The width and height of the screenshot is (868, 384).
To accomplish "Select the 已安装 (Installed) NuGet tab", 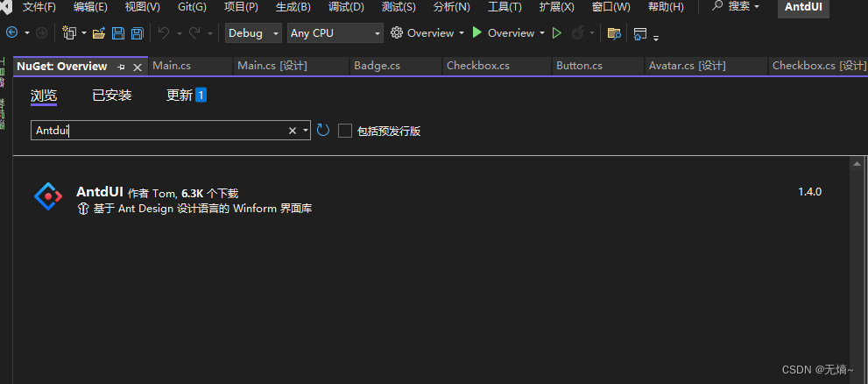I will (112, 96).
